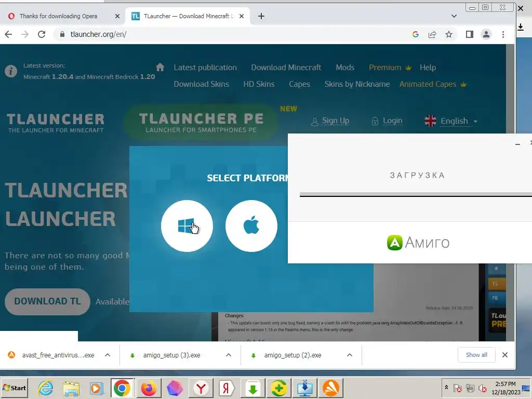This screenshot has width=532, height=399.
Task: Open the green plus taskbar icon
Action: click(278, 388)
